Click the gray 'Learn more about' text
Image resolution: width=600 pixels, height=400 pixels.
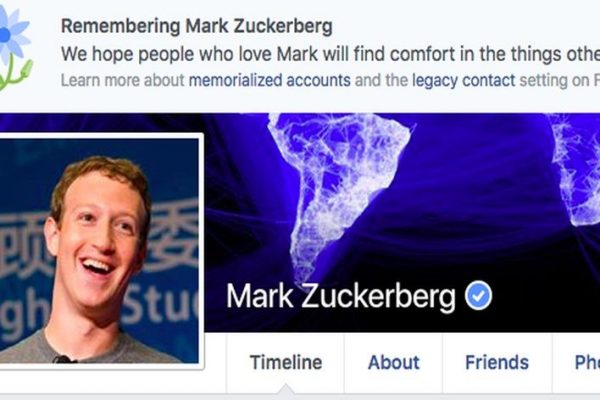122,81
